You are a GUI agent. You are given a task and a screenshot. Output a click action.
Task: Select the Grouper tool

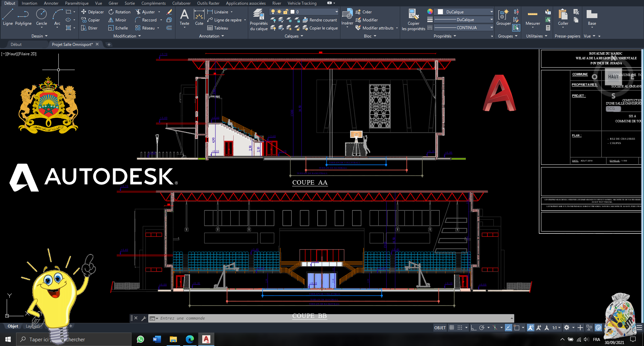point(503,17)
